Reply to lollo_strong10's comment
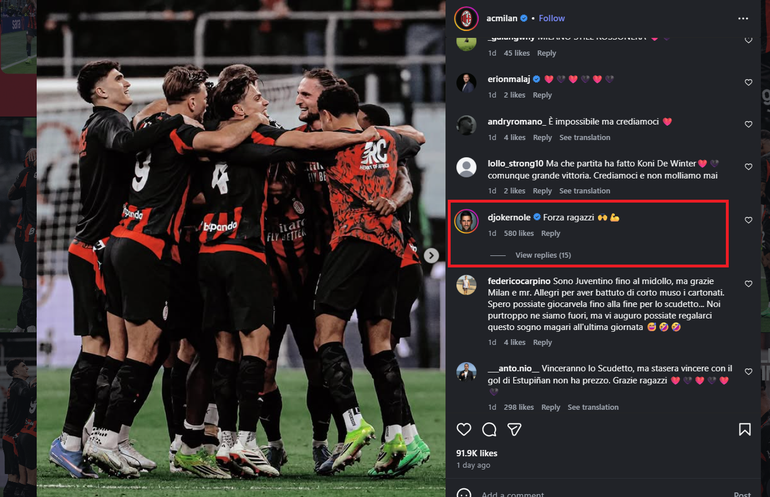Screen dimensions: 770x497 tap(542, 191)
